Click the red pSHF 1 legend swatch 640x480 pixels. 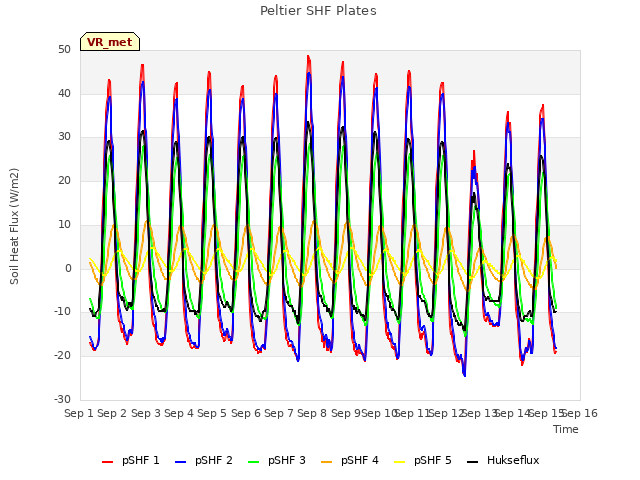click(107, 462)
